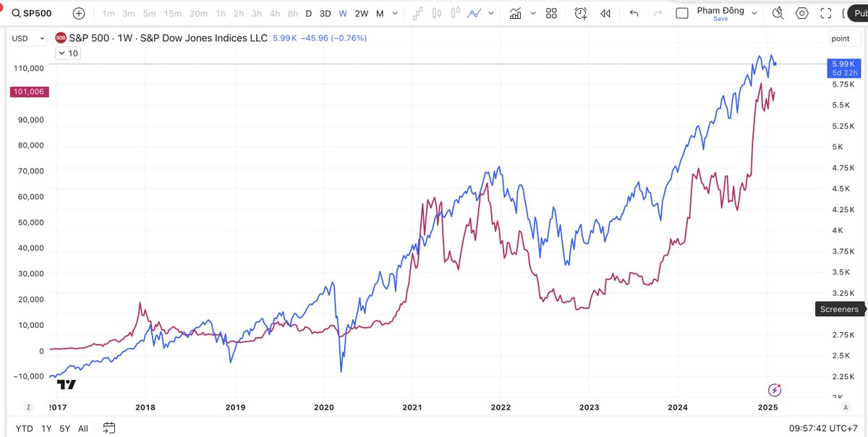The image size is (868, 437).
Task: Switch interval to 4h
Action: (274, 13)
